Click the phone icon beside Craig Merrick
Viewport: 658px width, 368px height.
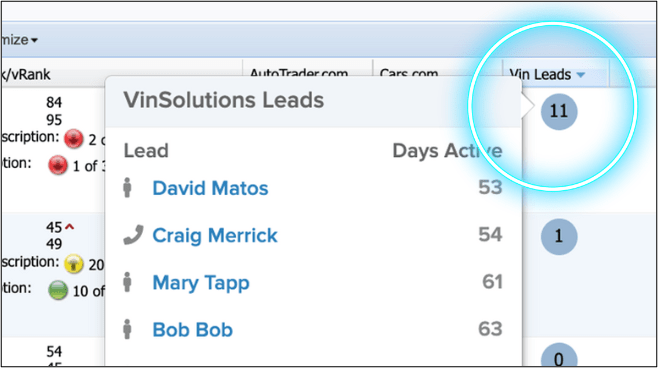click(x=133, y=235)
